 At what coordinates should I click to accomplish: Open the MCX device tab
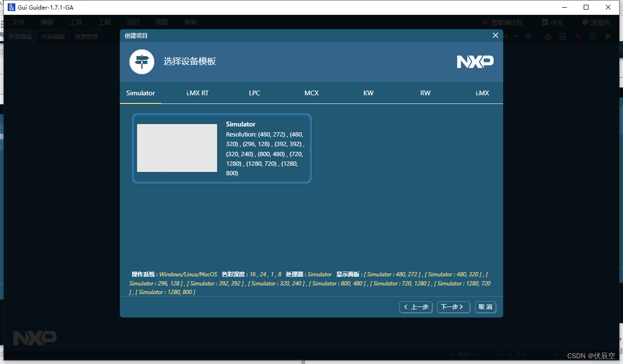point(311,93)
